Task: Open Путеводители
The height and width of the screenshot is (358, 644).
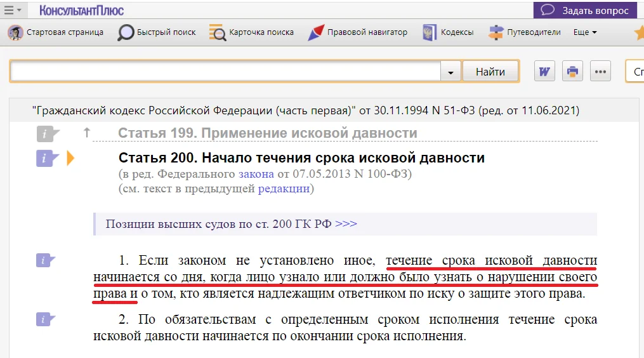Action: coord(525,32)
